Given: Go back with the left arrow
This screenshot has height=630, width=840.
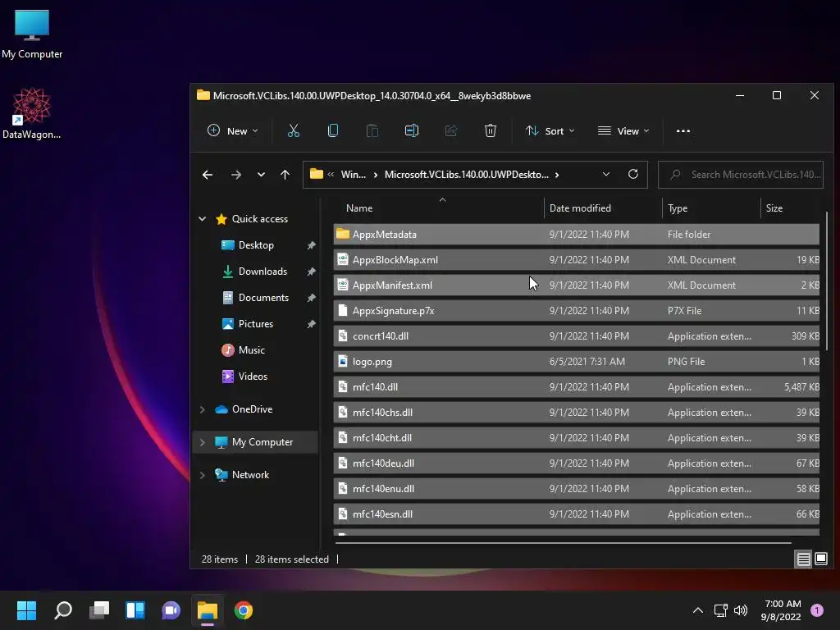Looking at the screenshot, I should point(208,175).
